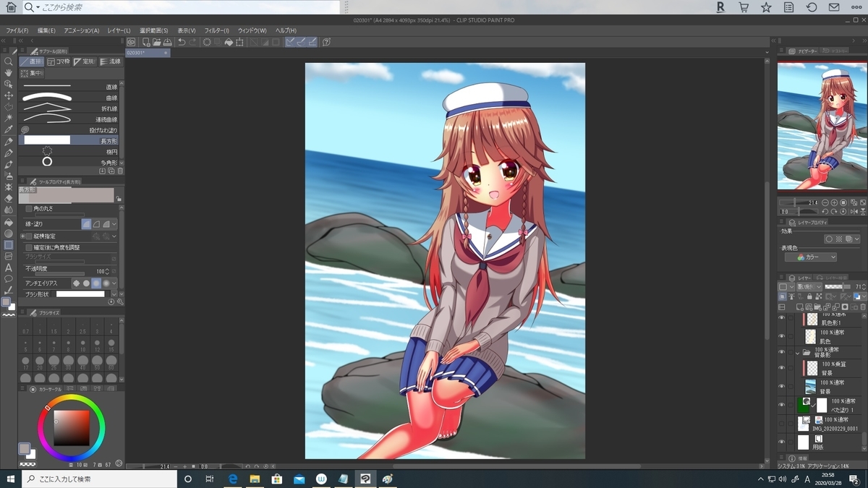The height and width of the screenshot is (488, 868).
Task: Select the コマ枠 sub tool group
Action: click(59, 61)
